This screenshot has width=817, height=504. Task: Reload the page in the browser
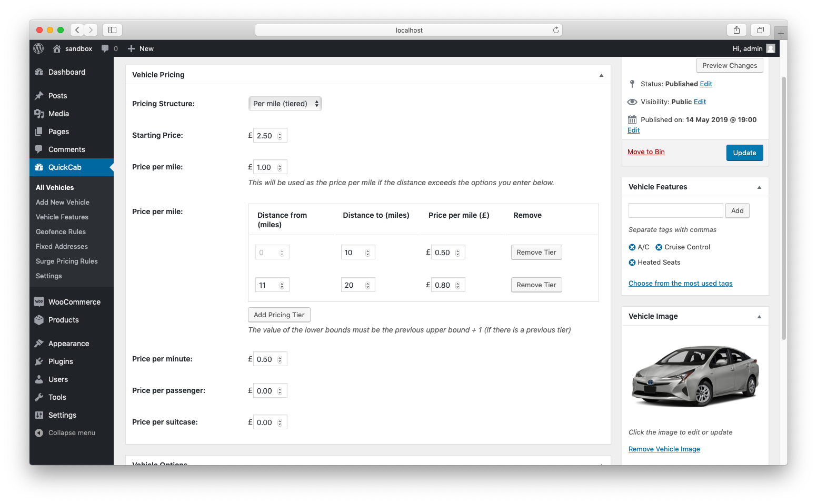556,30
